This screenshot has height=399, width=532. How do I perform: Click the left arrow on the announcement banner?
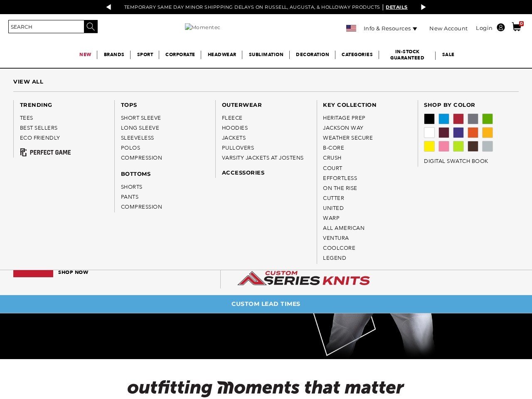tap(108, 7)
